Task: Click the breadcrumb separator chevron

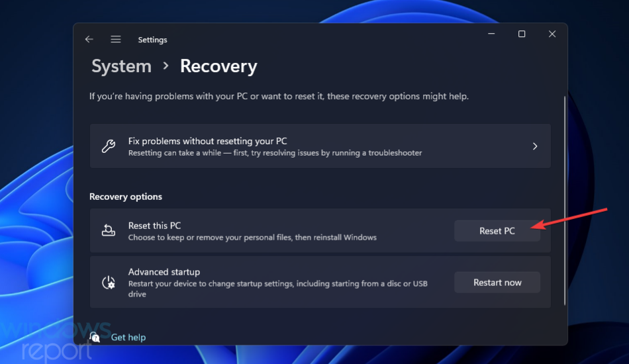Action: [x=166, y=66]
